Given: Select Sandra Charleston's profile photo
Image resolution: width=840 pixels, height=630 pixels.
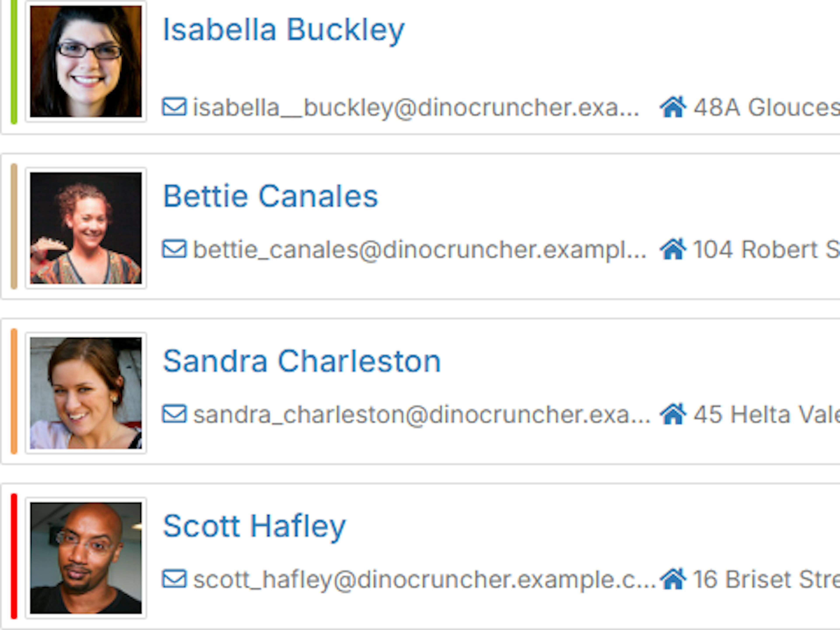Looking at the screenshot, I should pos(86,393).
